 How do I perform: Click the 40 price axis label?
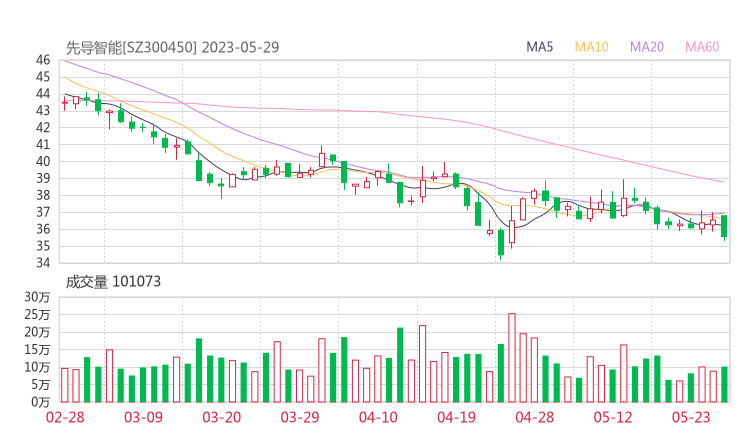coord(43,161)
